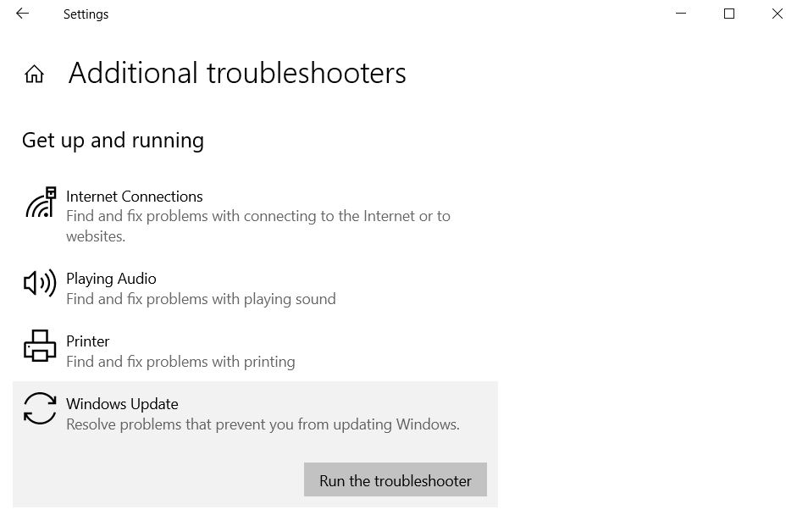
Task: Click the Playing Audio speaker icon
Action: coord(40,283)
